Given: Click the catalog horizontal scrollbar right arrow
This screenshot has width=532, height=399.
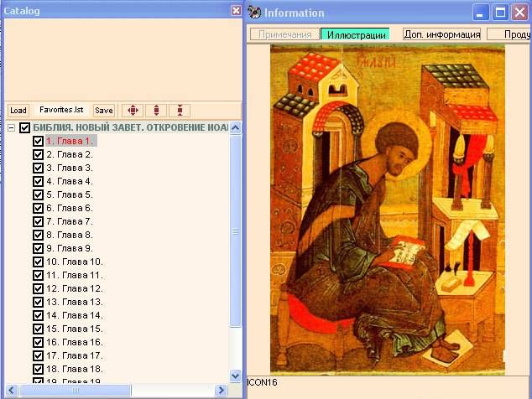Looking at the screenshot, I should tap(221, 390).
